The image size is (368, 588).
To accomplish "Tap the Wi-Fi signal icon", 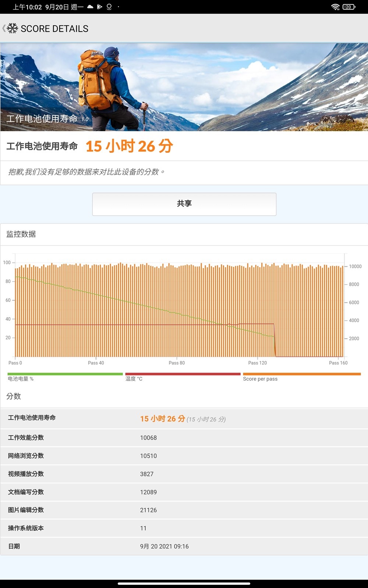I will click(335, 7).
